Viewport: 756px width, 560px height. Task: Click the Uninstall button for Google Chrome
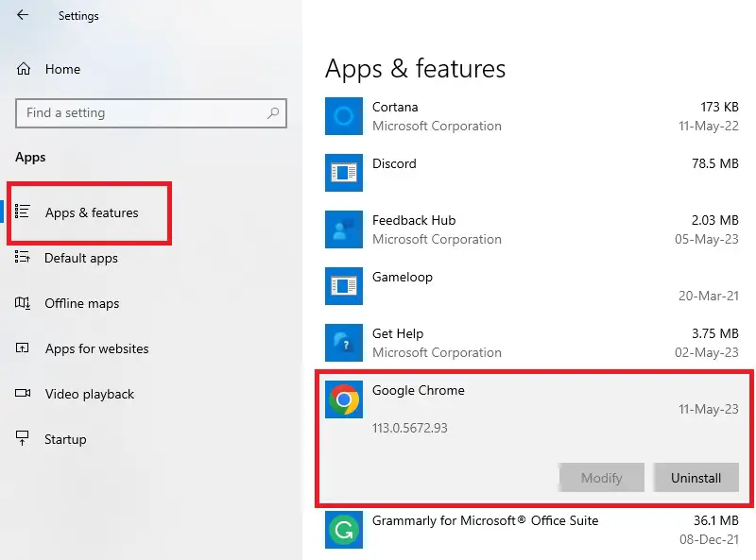pyautogui.click(x=696, y=478)
